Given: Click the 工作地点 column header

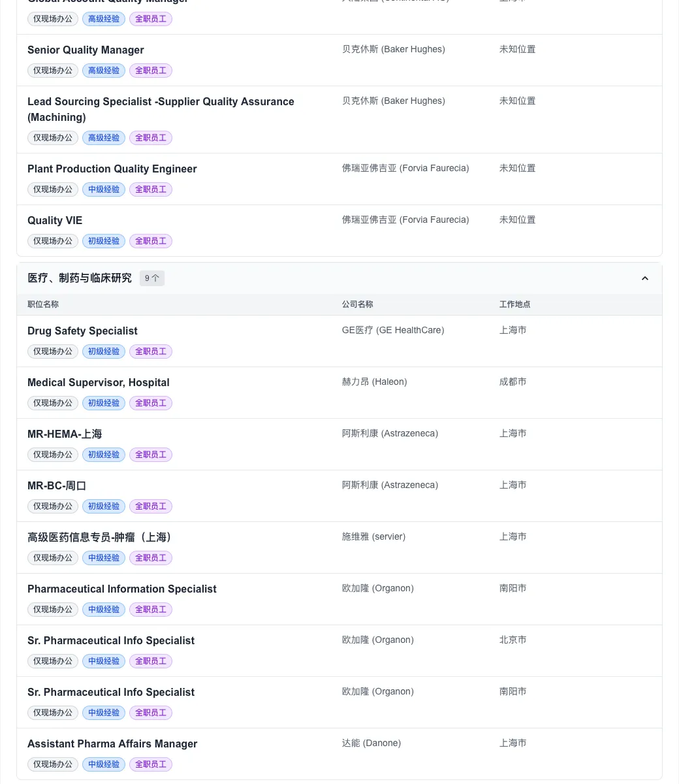Looking at the screenshot, I should [515, 304].
